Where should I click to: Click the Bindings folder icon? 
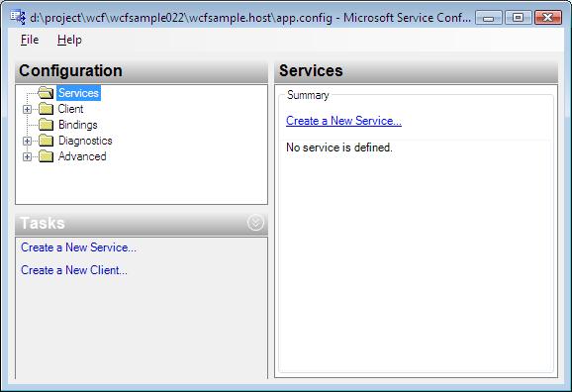click(46, 125)
